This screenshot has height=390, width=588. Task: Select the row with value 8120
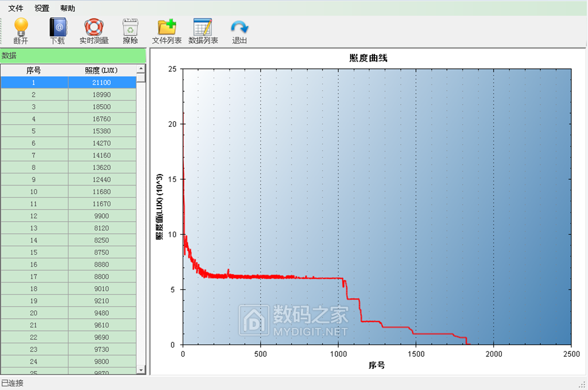click(68, 228)
